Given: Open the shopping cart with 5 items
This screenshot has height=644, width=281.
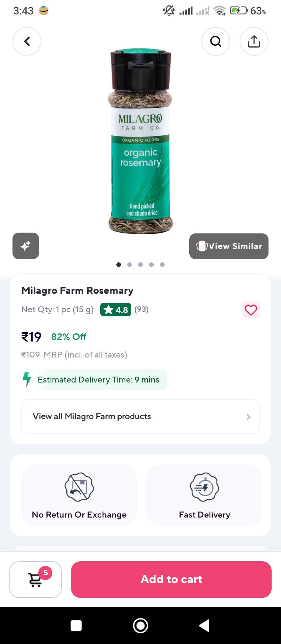Looking at the screenshot, I should tap(36, 580).
